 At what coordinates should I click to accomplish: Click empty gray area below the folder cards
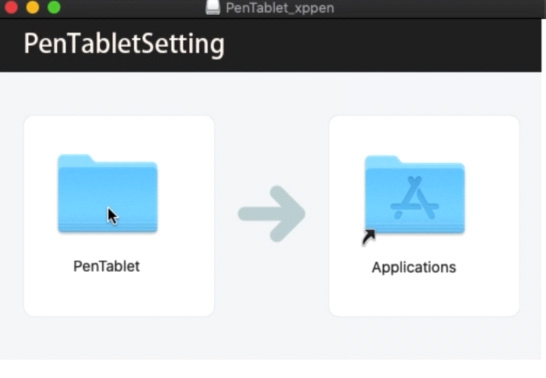coord(272,338)
